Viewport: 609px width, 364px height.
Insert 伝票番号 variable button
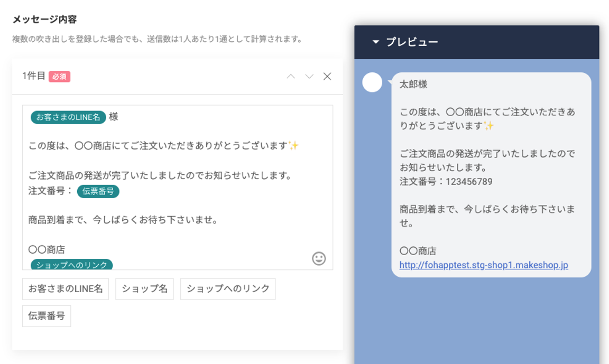click(47, 316)
